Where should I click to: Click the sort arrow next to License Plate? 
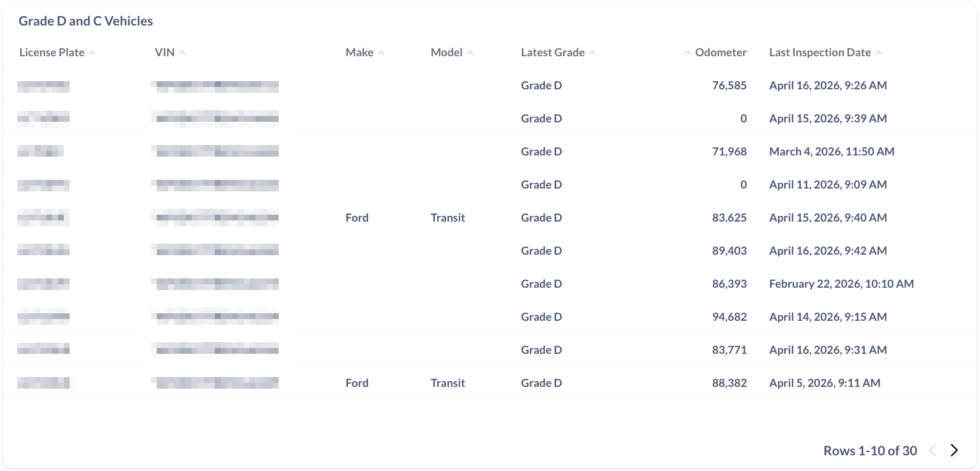tap(92, 52)
